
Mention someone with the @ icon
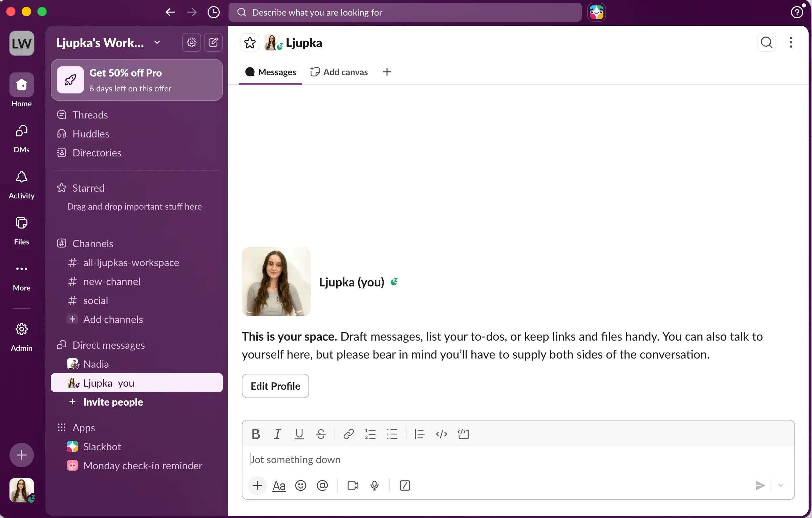[x=322, y=485]
